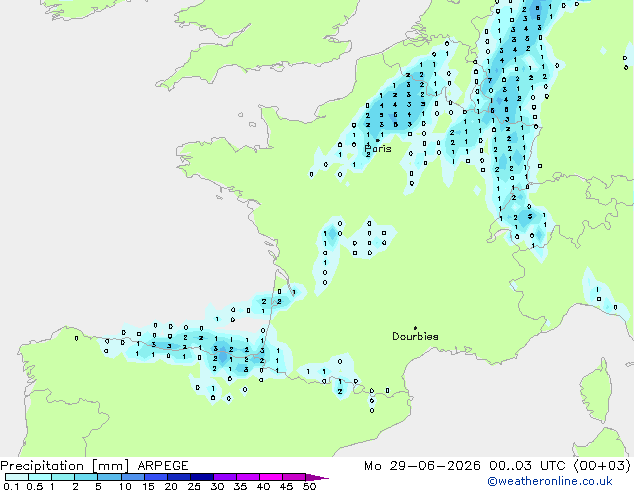Open the weatheronline.co.uk copyright link

[550, 481]
